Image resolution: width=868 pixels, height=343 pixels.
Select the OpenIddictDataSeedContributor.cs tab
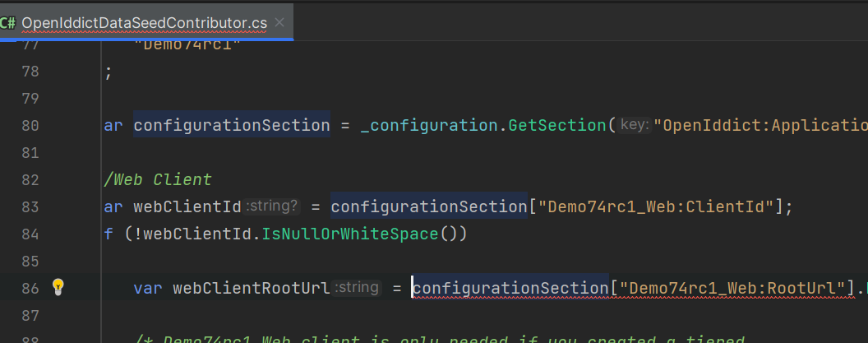(144, 23)
